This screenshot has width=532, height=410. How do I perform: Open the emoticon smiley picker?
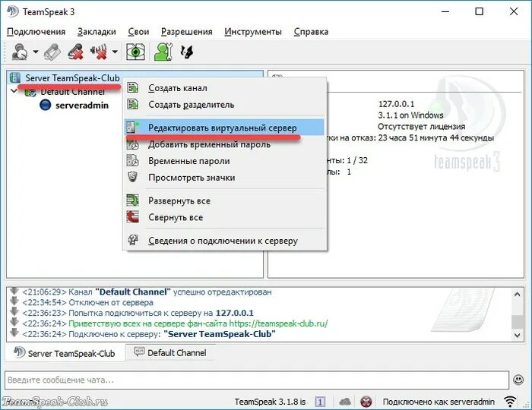point(518,380)
